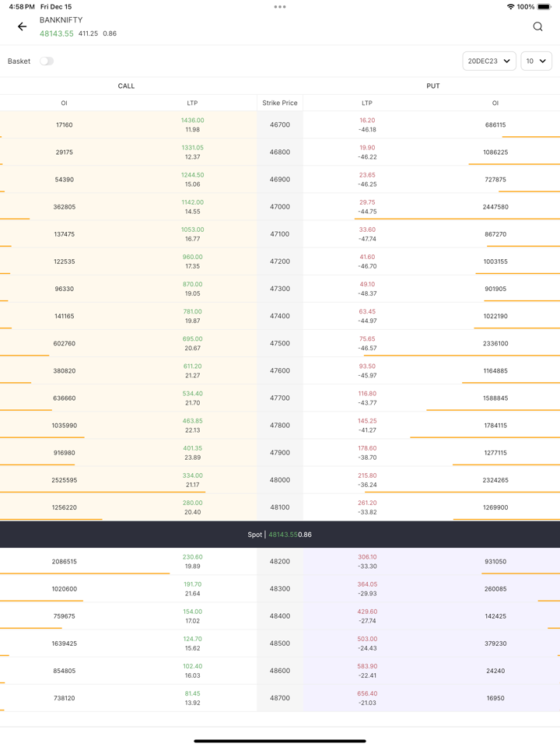Toggle the Basket switch on
Viewport: 560px width, 747px height.
47,61
